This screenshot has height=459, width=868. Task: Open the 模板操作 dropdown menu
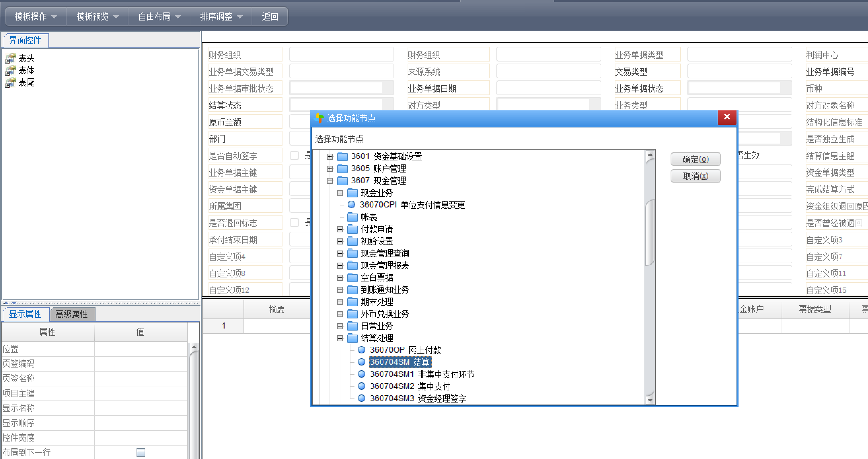click(36, 16)
